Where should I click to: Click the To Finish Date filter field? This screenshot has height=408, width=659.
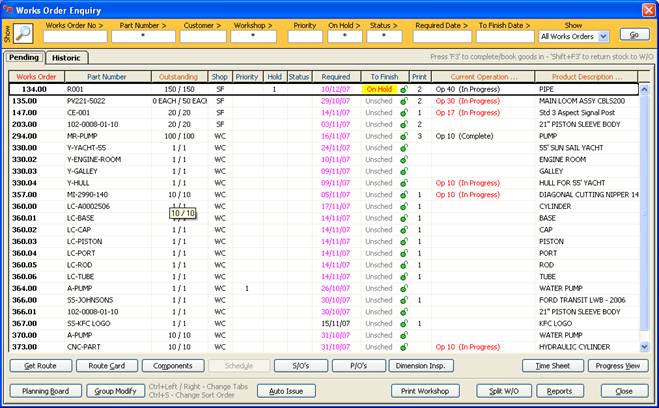[505, 37]
